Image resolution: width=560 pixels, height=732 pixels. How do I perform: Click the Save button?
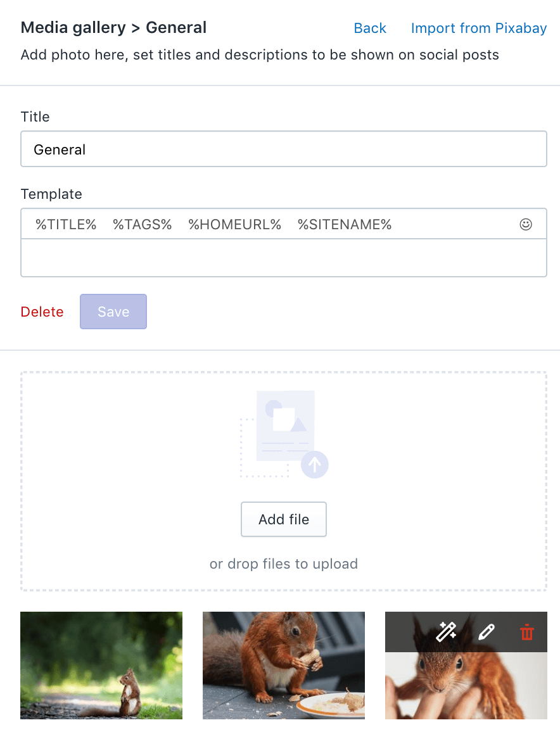(113, 312)
